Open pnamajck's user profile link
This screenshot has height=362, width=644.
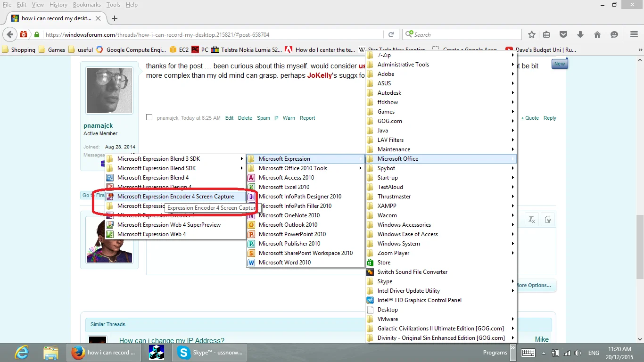point(98,126)
